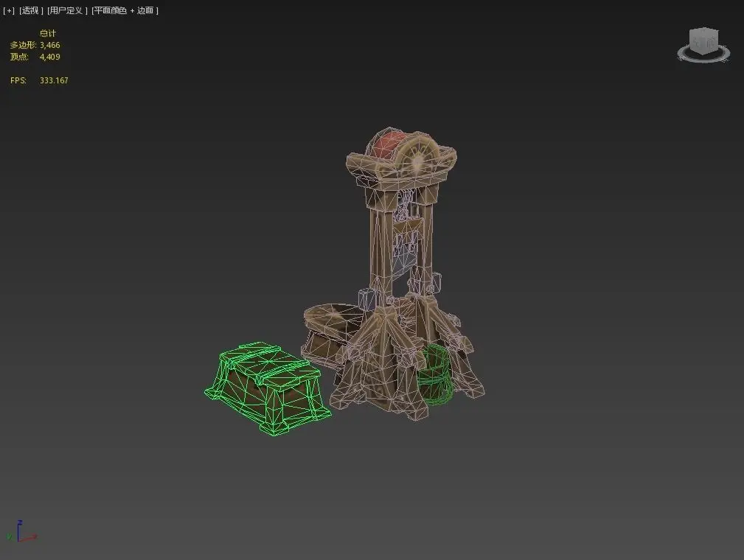
Task: Click the 总计 statistics header
Action: 47,33
